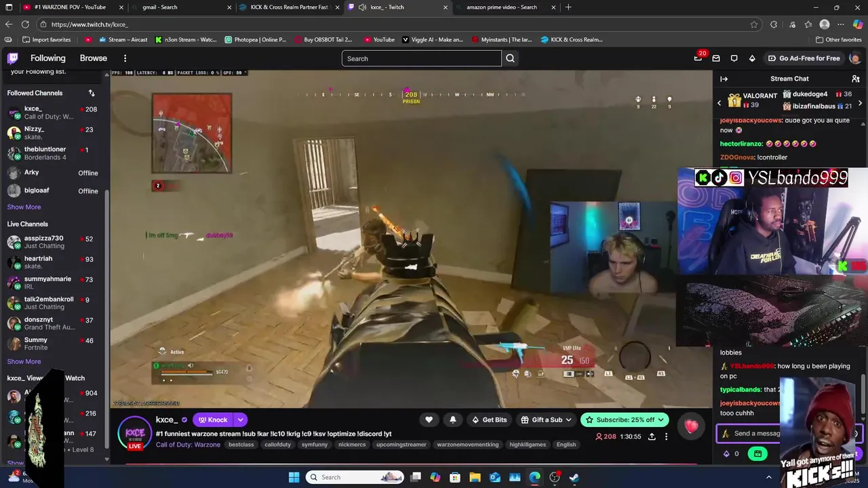Image resolution: width=868 pixels, height=488 pixels.
Task: Click the Get Bits button
Action: click(490, 420)
